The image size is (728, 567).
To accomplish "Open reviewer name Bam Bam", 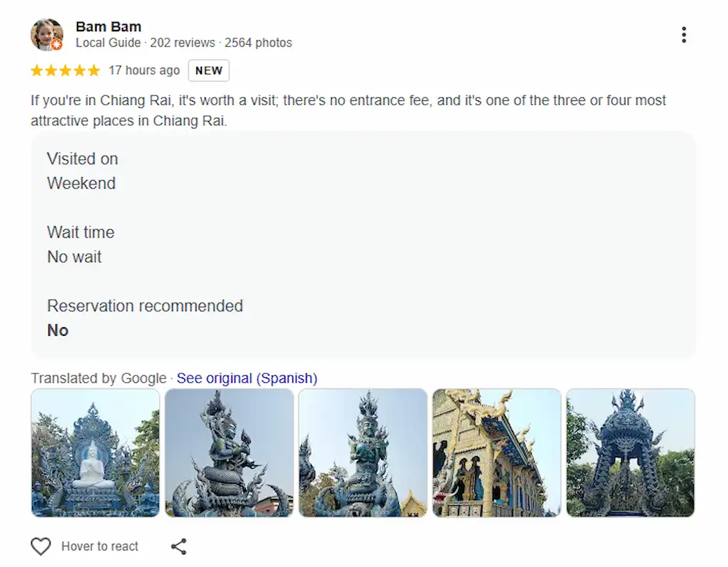I will click(109, 26).
